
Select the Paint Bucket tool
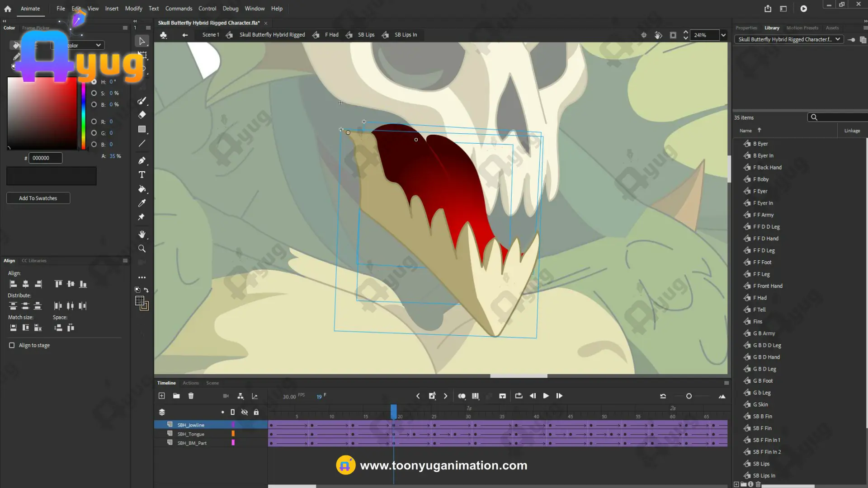[142, 189]
